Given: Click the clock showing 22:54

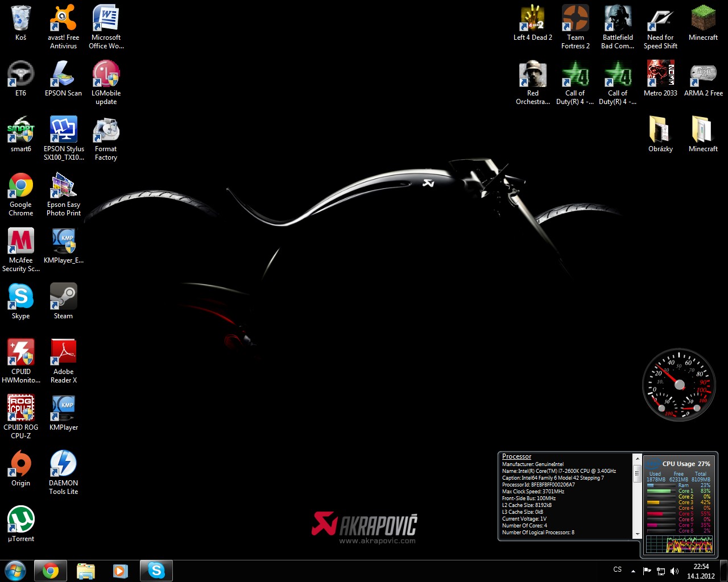Looking at the screenshot, I should pyautogui.click(x=701, y=571).
